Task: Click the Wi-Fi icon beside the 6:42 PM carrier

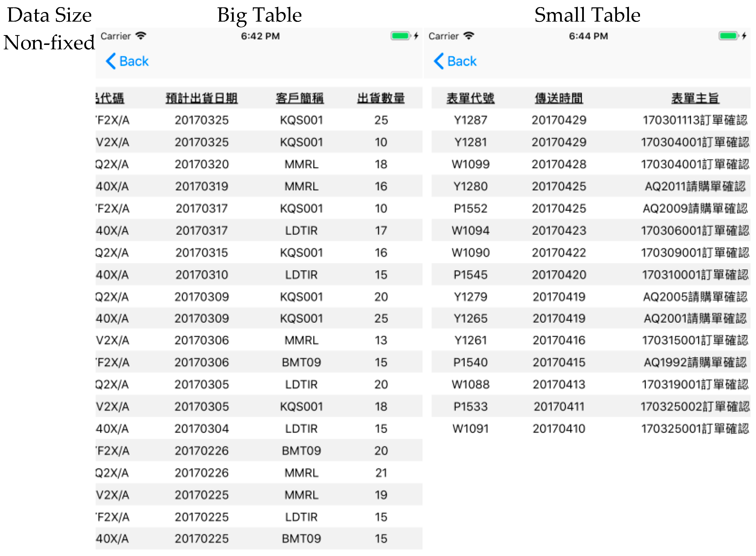Action: tap(141, 36)
